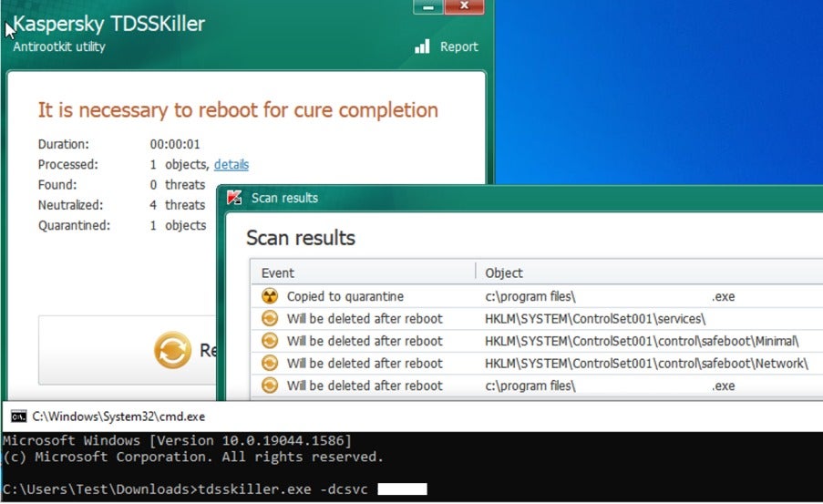Select the safeboot\Network\ registry object cell
The image size is (823, 504).
coord(646,364)
